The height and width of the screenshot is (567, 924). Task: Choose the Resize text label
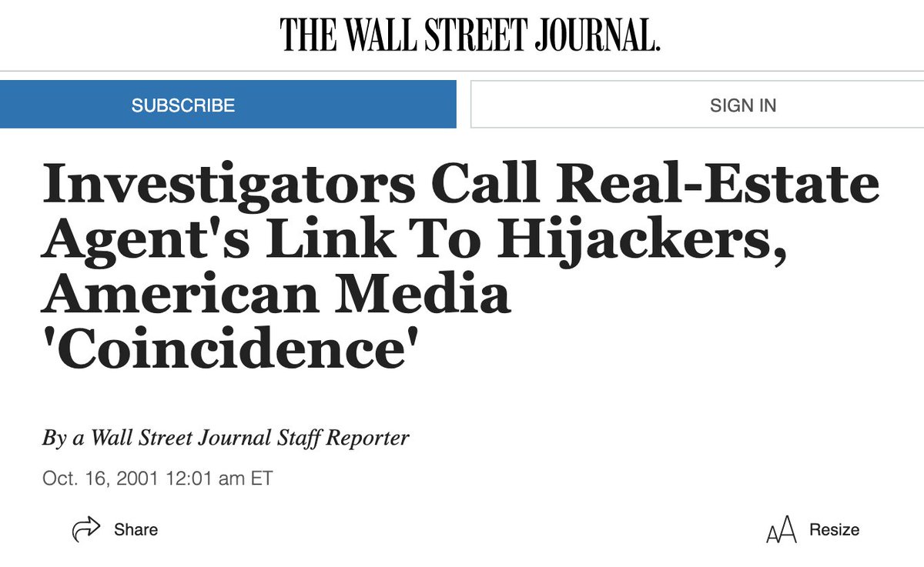834,530
